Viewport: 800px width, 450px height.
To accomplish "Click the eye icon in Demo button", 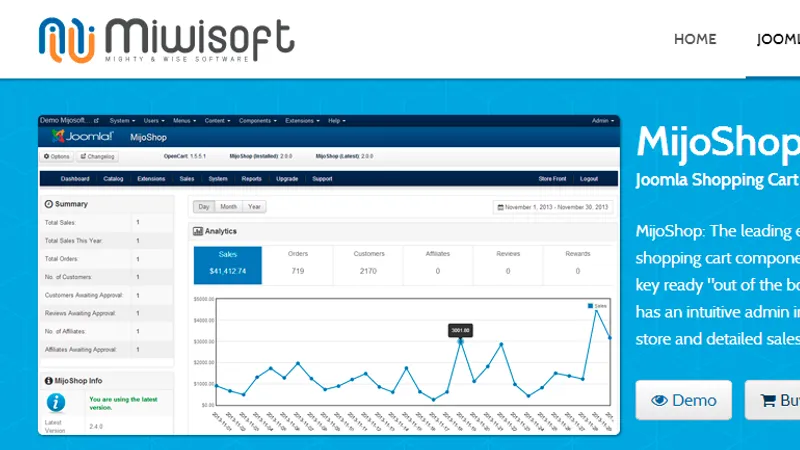I will pyautogui.click(x=659, y=401).
